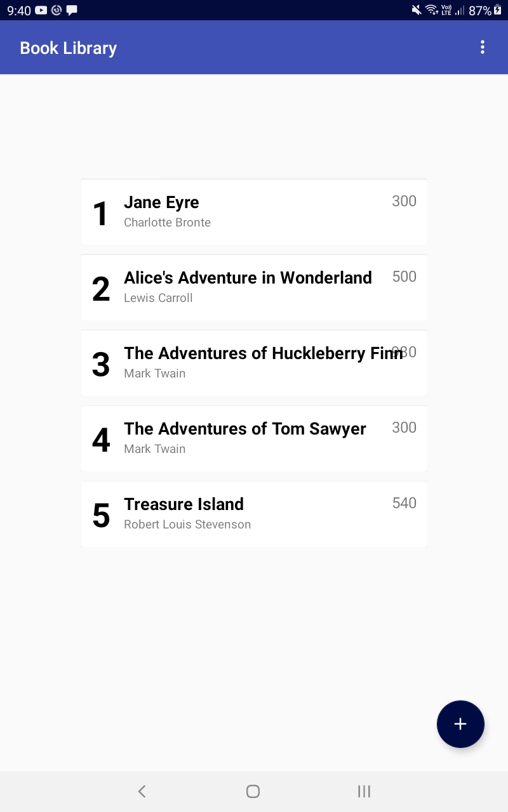
Task: Tap the chat message notification icon
Action: coord(72,10)
